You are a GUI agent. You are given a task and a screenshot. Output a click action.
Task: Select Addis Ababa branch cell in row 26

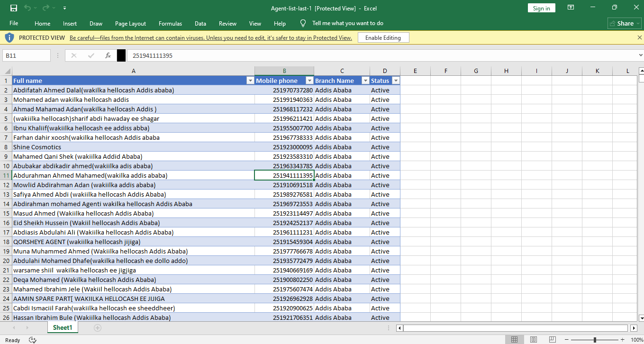342,317
